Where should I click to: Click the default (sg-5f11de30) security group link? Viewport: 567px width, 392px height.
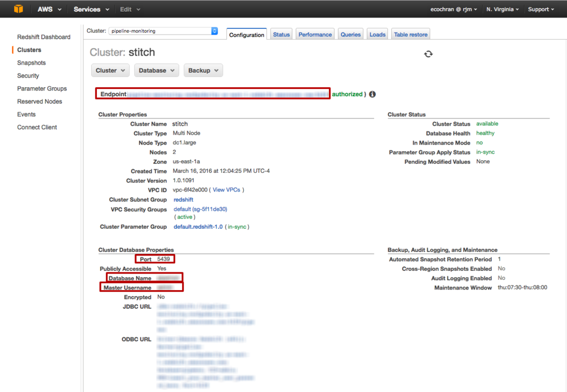[x=200, y=209]
